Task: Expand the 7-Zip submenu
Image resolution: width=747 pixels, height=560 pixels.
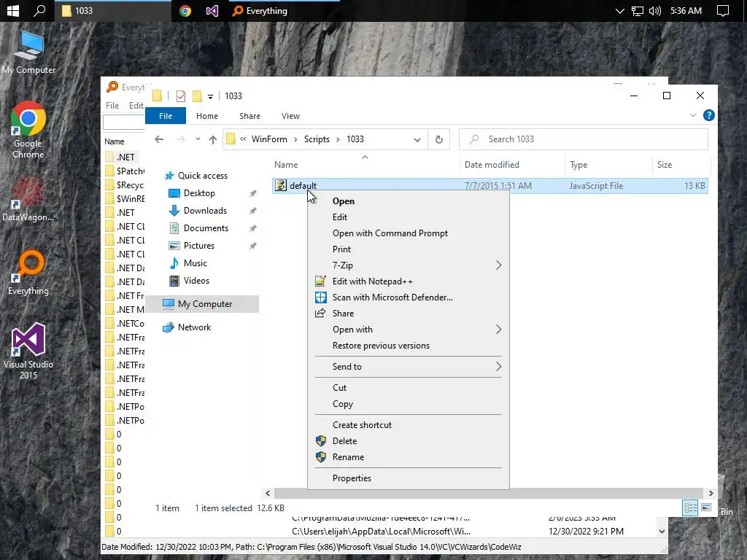Action: coord(409,265)
